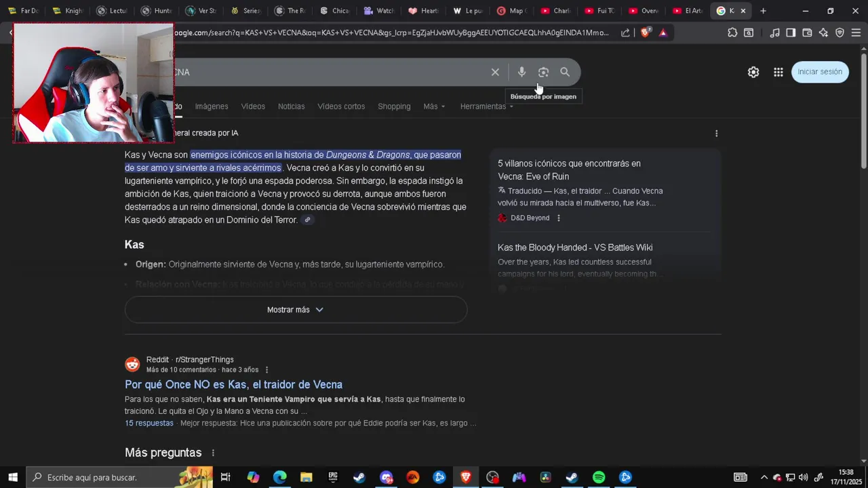The image size is (868, 488).
Task: Switch to the Le pu Wikipedia tab
Action: [467, 11]
